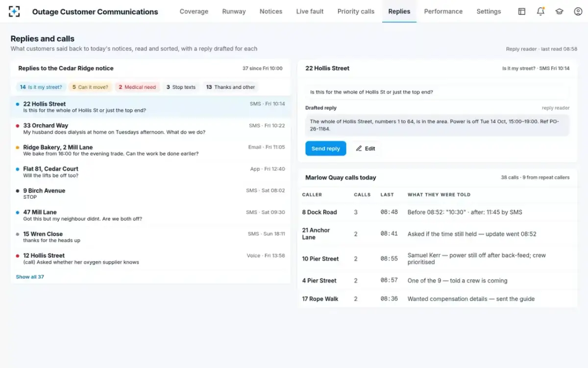Open Ridge Bakery, 2 Mill Lane reply
Screen dimensions: 588x368
[x=150, y=150]
